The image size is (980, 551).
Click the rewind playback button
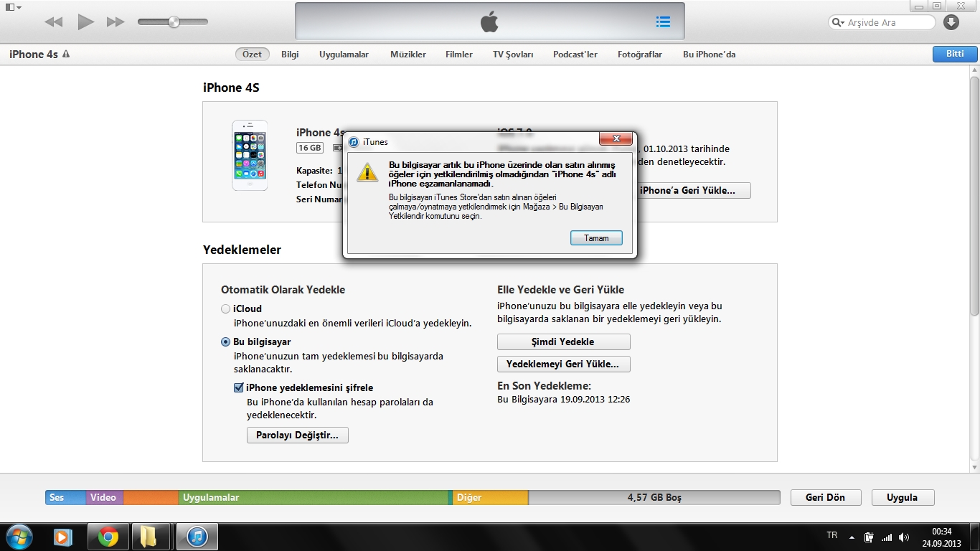(53, 22)
